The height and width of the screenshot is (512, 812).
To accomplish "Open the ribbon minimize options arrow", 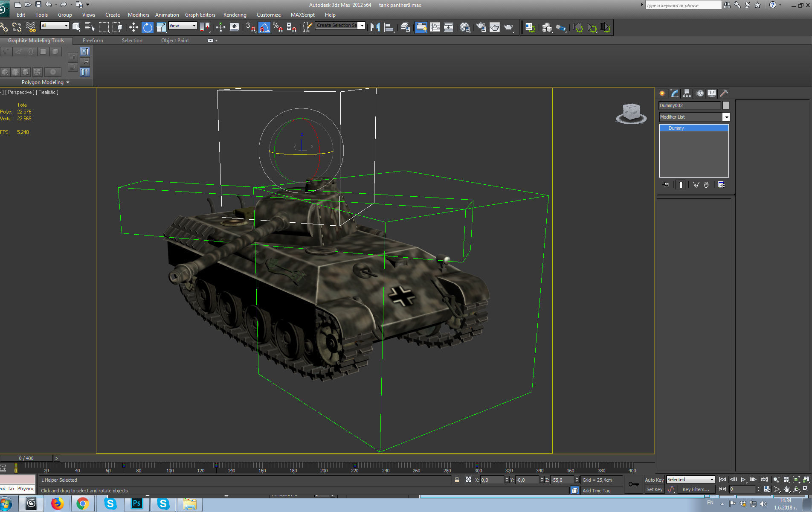I will 216,41.
